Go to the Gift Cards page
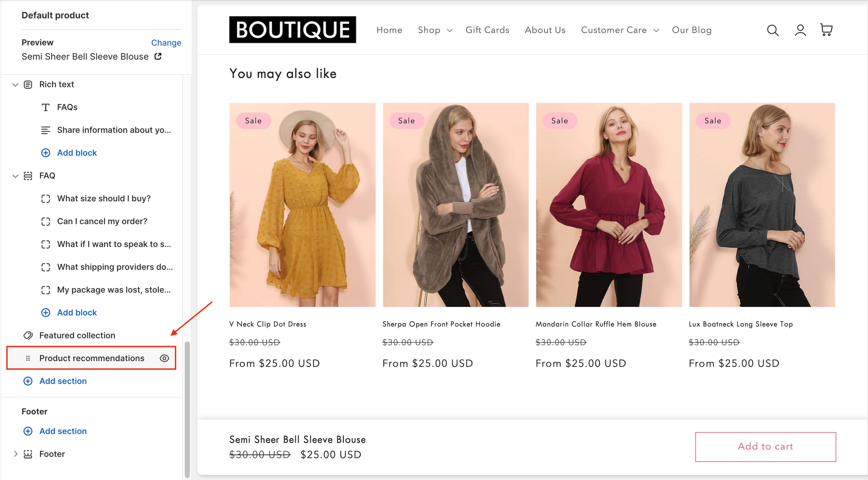The height and width of the screenshot is (480, 868). click(x=487, y=30)
